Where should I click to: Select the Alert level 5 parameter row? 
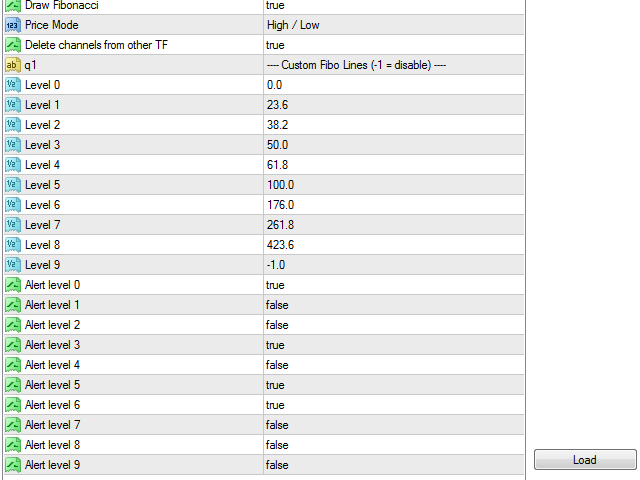click(x=264, y=385)
